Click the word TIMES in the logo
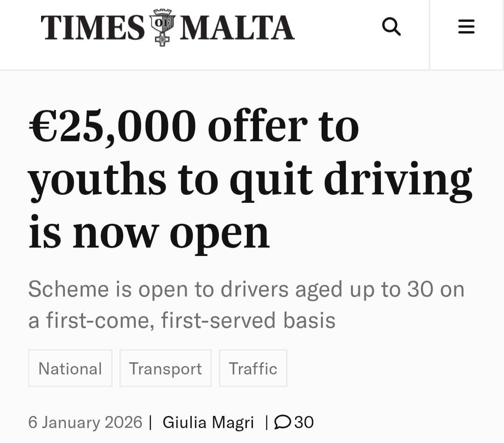 point(92,28)
